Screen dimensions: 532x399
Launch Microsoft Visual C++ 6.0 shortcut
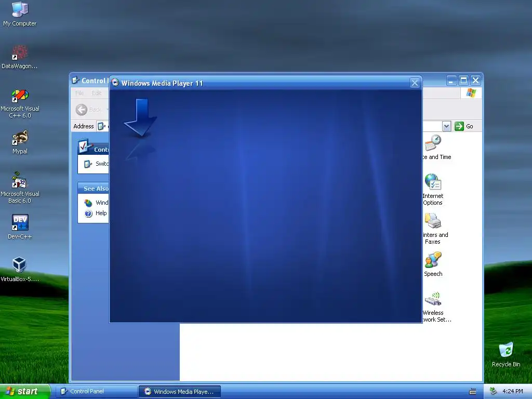click(20, 103)
